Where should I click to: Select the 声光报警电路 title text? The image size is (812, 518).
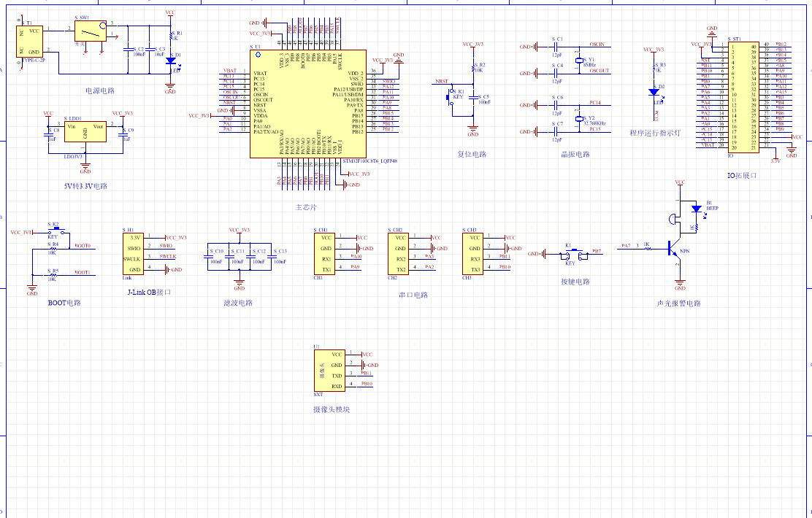[x=678, y=304]
